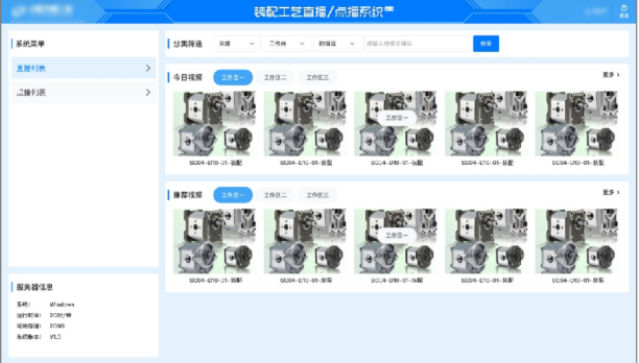Select 工作区一 tab under 今日视频

coord(233,77)
